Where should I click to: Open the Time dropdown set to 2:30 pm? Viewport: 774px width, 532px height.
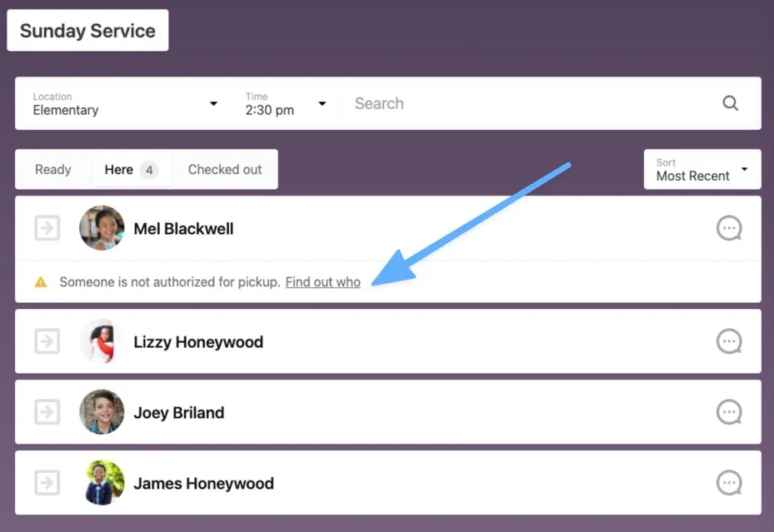pyautogui.click(x=285, y=103)
